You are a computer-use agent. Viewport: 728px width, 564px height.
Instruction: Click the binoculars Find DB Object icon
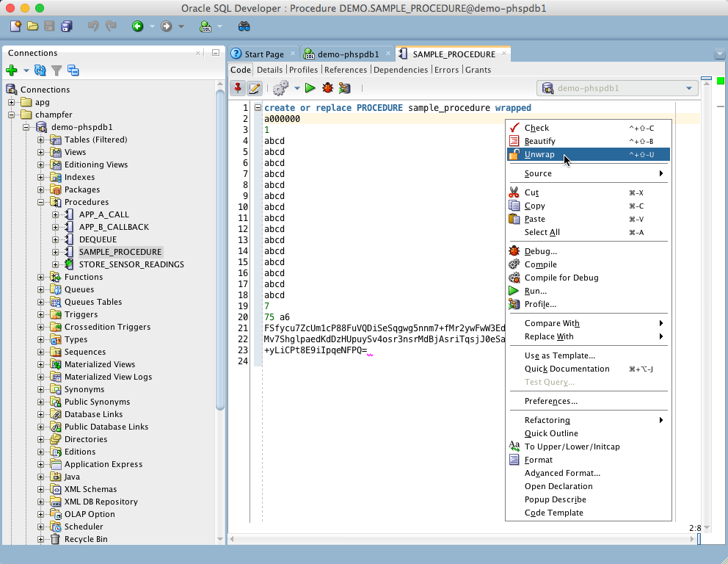(244, 26)
